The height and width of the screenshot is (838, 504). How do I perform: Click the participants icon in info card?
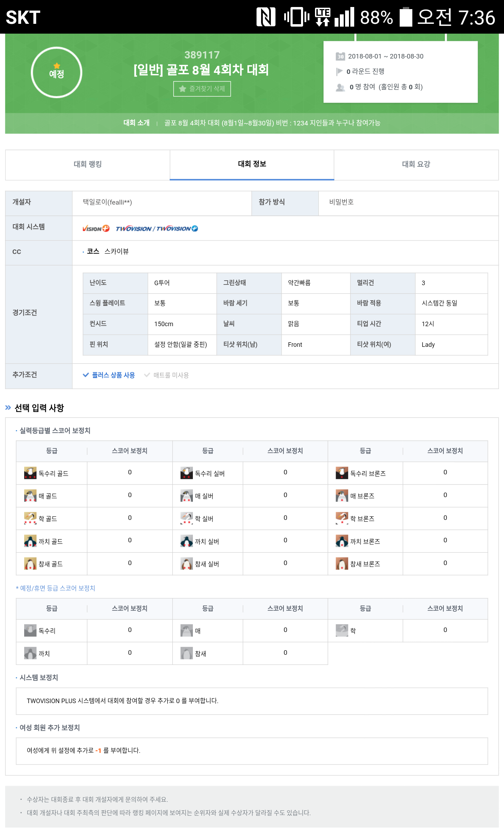pyautogui.click(x=340, y=87)
